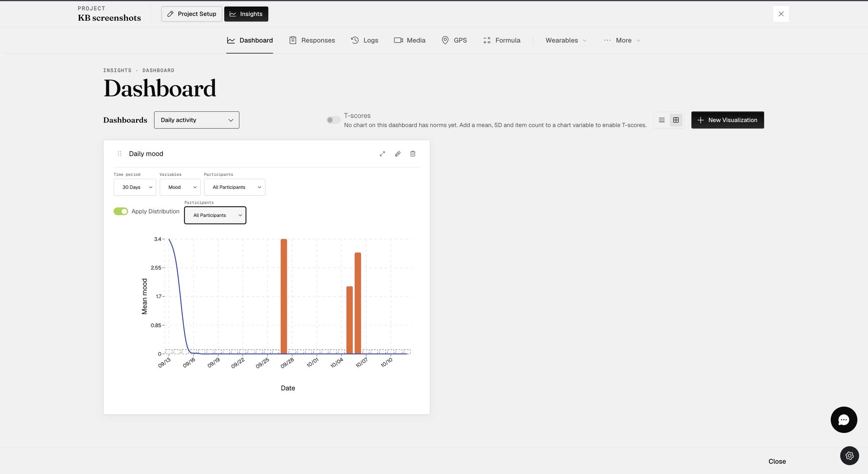Open the top All Participants dropdown
This screenshot has width=868, height=474.
[x=235, y=187]
